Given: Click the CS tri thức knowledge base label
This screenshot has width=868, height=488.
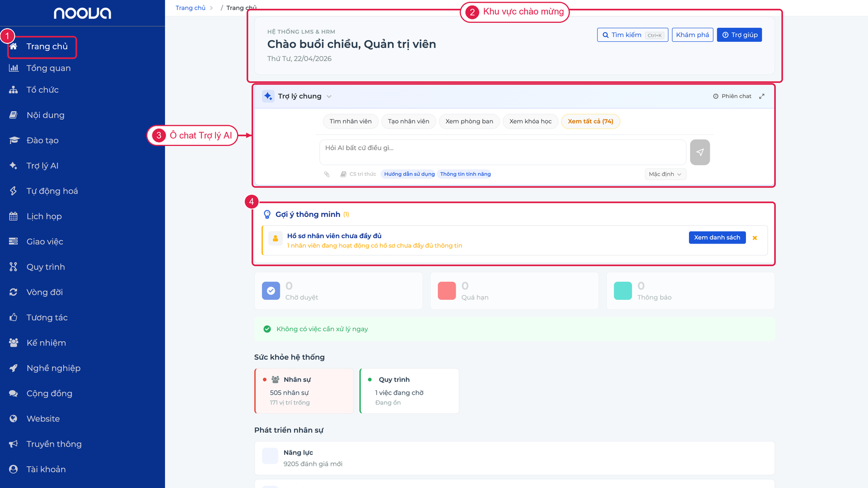Looking at the screenshot, I should pyautogui.click(x=358, y=174).
